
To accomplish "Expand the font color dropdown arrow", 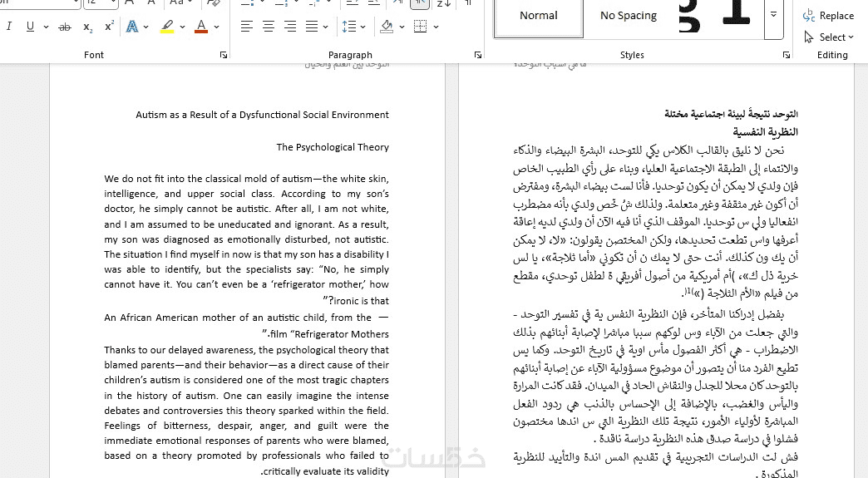I will tap(216, 27).
